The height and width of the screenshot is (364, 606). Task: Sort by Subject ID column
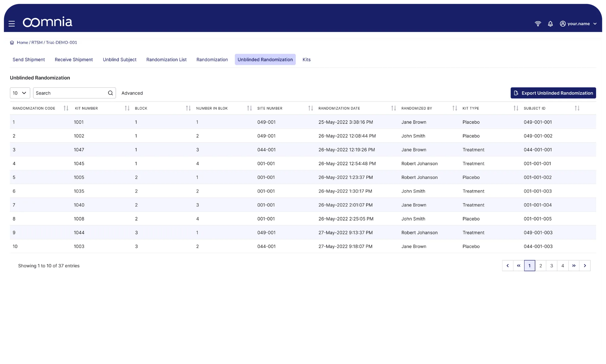(577, 108)
